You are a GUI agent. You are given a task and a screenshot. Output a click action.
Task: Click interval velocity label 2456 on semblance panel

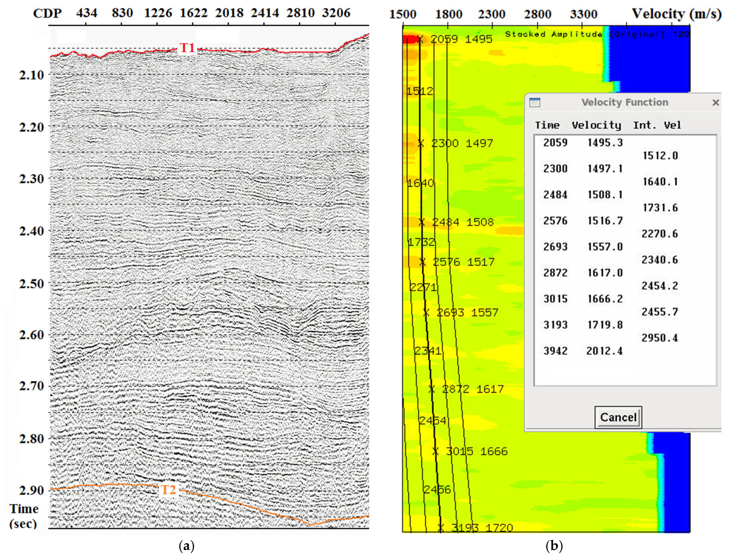pyautogui.click(x=437, y=489)
